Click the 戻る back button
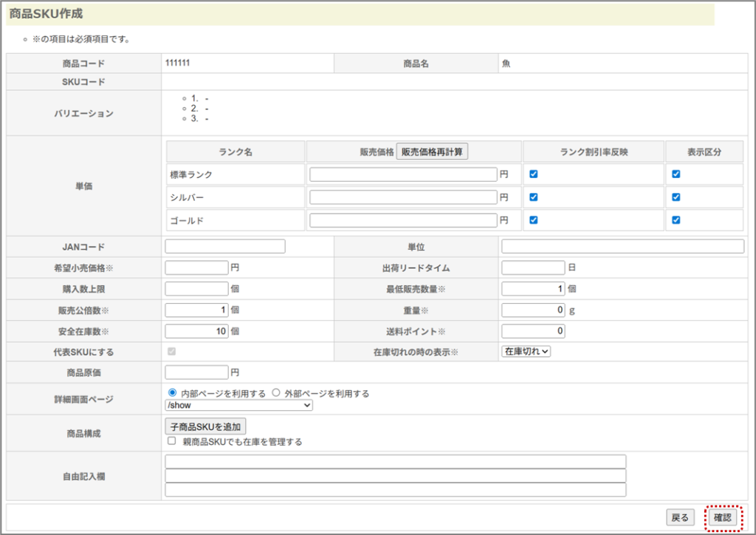This screenshot has width=756, height=535. tap(679, 518)
